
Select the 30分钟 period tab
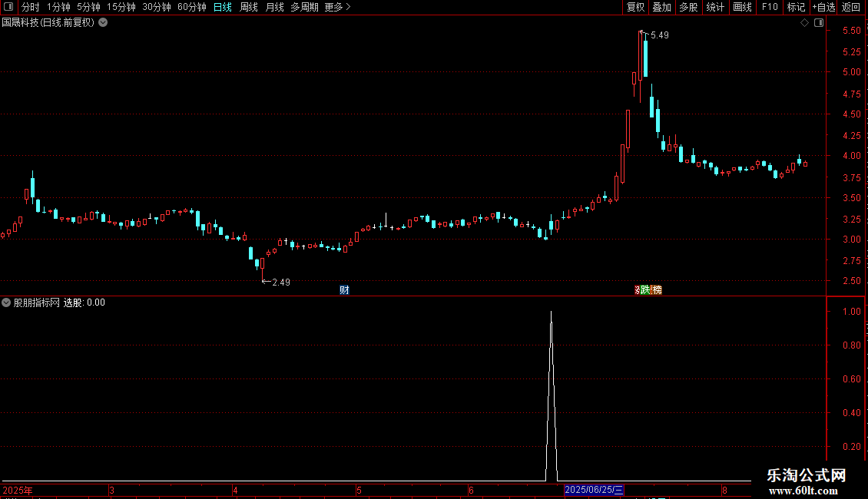[x=157, y=7]
